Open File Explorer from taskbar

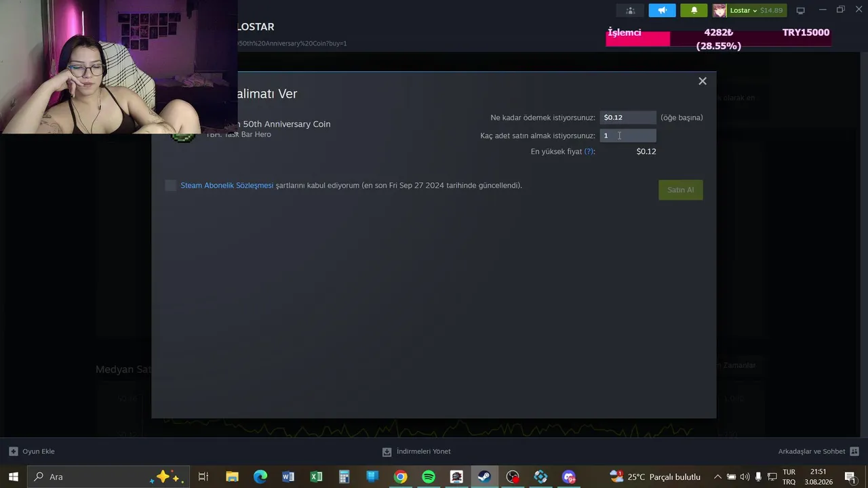[232, 476]
